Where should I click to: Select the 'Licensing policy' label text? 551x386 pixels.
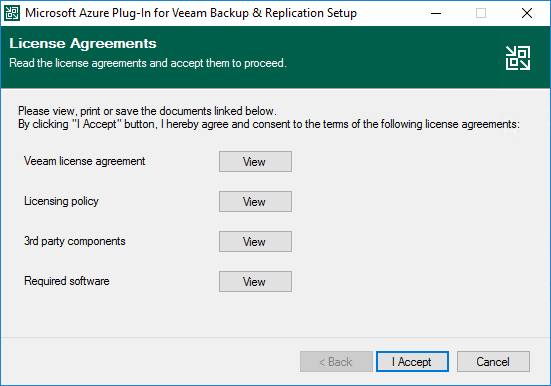61,201
